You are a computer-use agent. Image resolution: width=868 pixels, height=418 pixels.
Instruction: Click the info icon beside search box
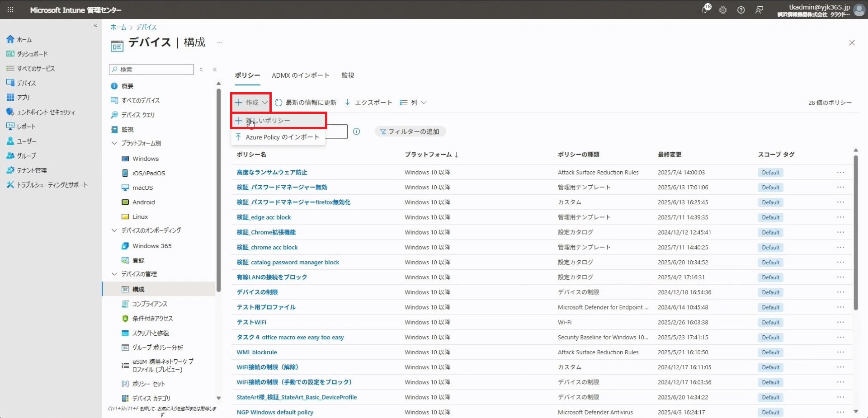point(357,132)
